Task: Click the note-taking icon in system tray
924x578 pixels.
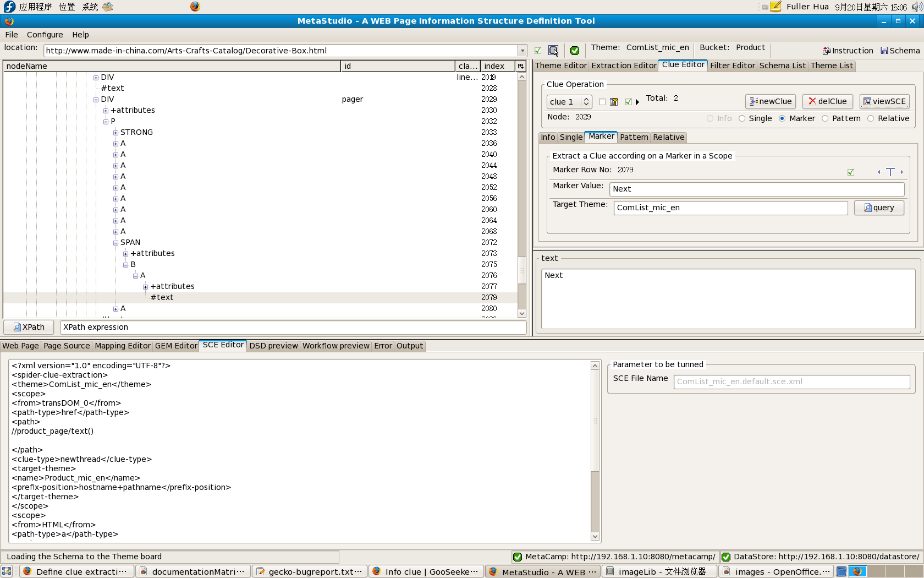Action: point(776,7)
